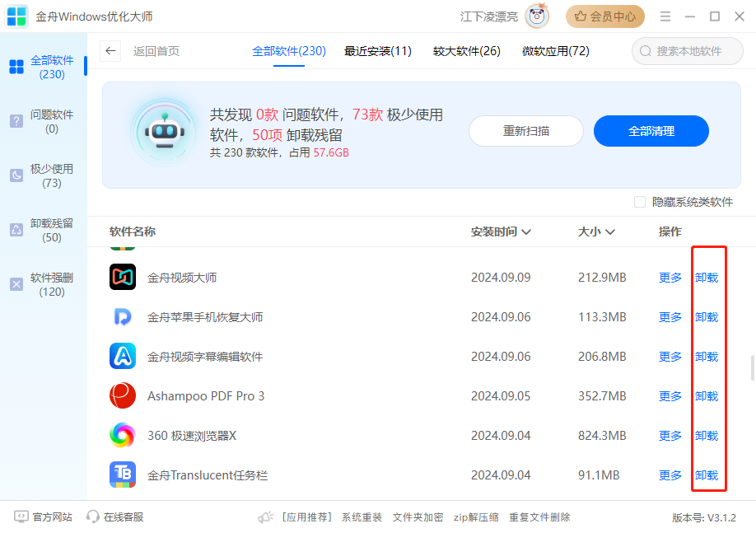Image resolution: width=756 pixels, height=533 pixels.
Task: Select 全部软件 (230) in the sidebar
Action: 43,67
